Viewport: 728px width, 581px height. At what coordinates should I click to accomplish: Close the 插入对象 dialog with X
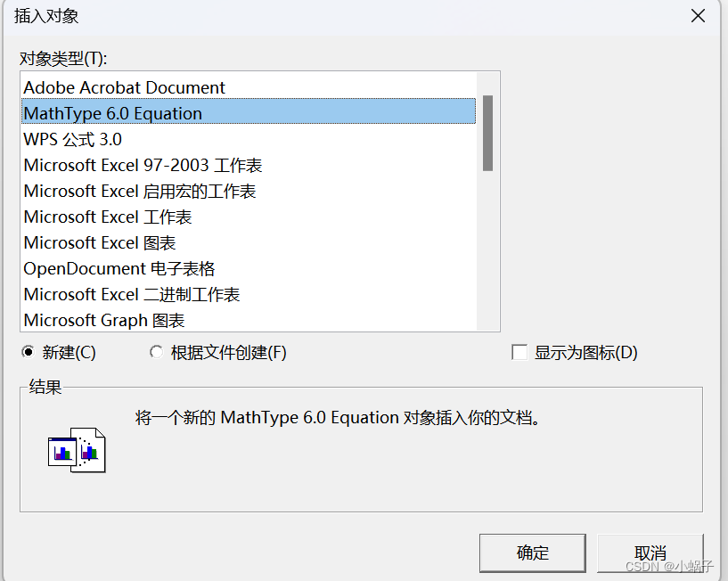[698, 16]
